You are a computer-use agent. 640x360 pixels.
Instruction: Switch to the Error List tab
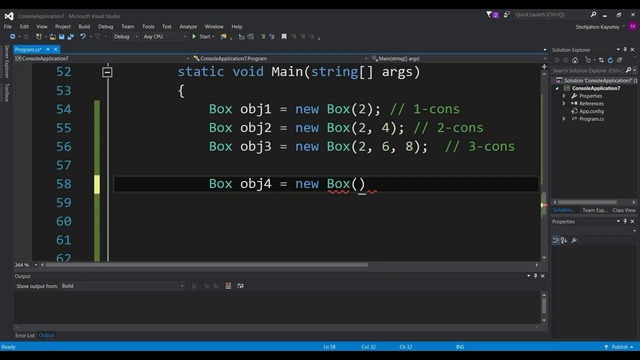pos(25,336)
